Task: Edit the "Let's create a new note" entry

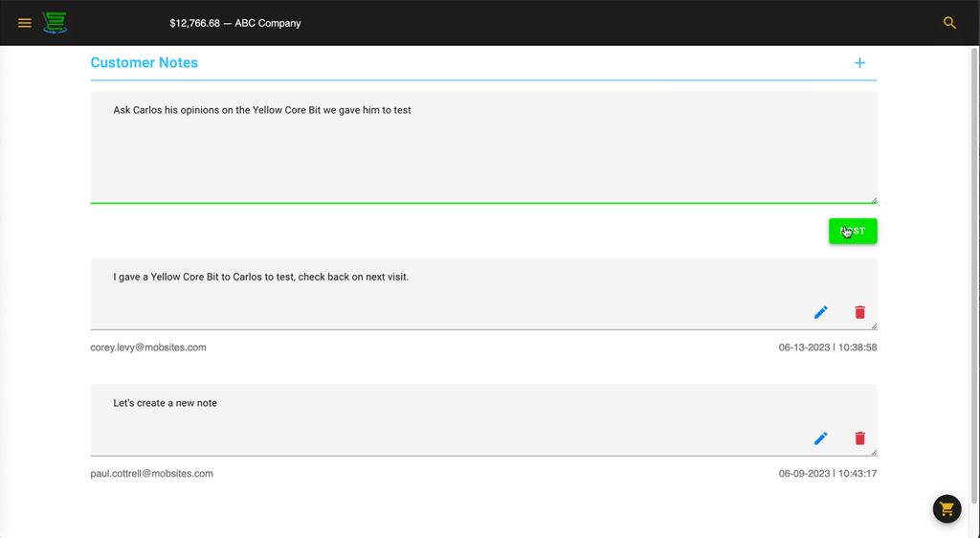Action: [820, 438]
